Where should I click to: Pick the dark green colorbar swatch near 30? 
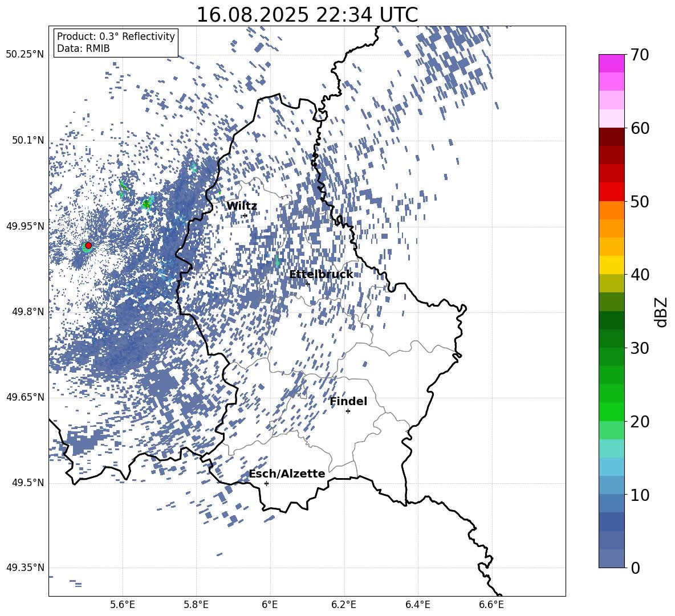(x=611, y=338)
